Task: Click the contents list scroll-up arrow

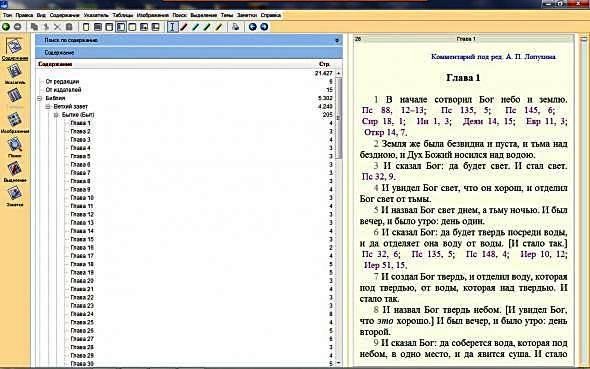Action: [x=339, y=73]
